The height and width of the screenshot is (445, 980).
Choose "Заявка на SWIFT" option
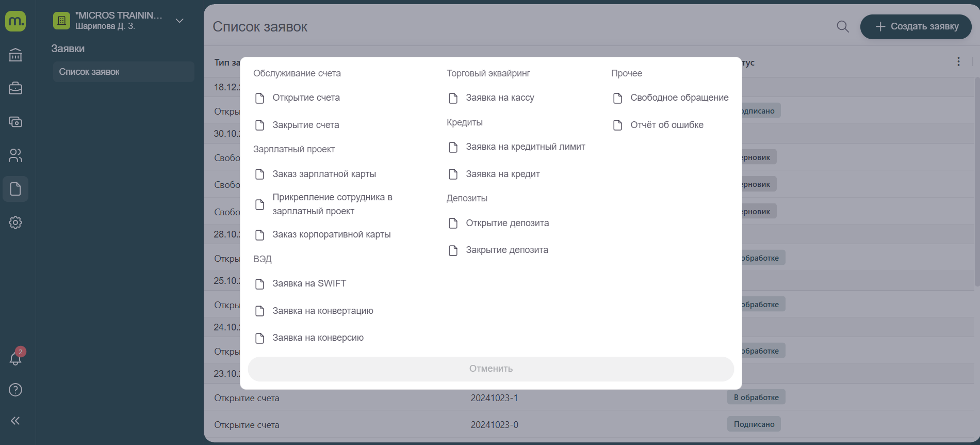coord(309,283)
